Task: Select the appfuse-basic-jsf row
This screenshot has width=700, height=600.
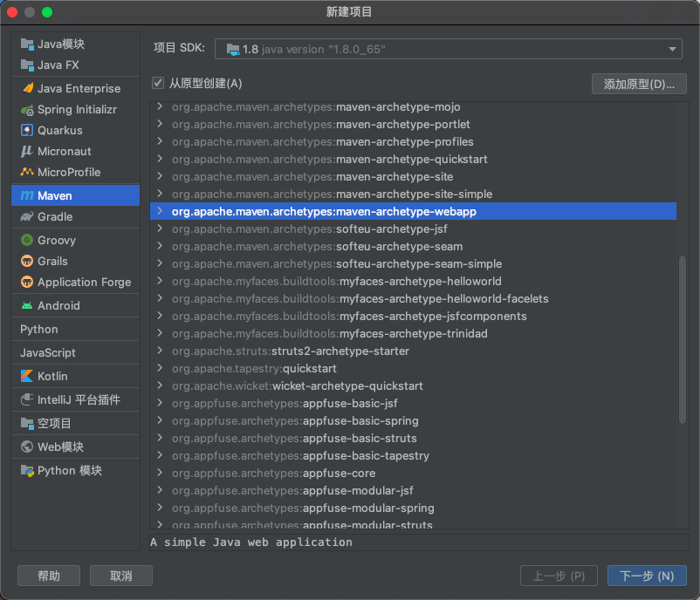Action: (413, 403)
